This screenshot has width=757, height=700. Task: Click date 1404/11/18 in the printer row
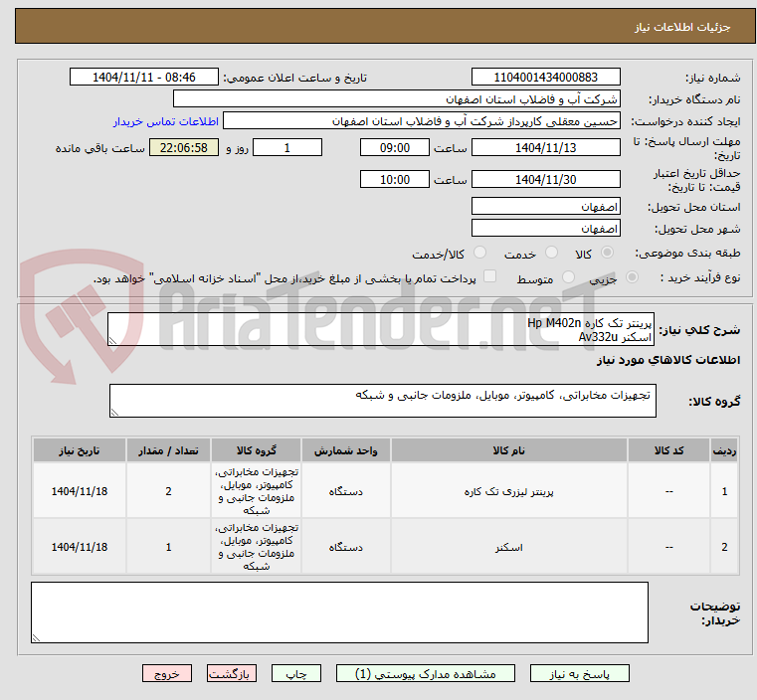pos(80,491)
